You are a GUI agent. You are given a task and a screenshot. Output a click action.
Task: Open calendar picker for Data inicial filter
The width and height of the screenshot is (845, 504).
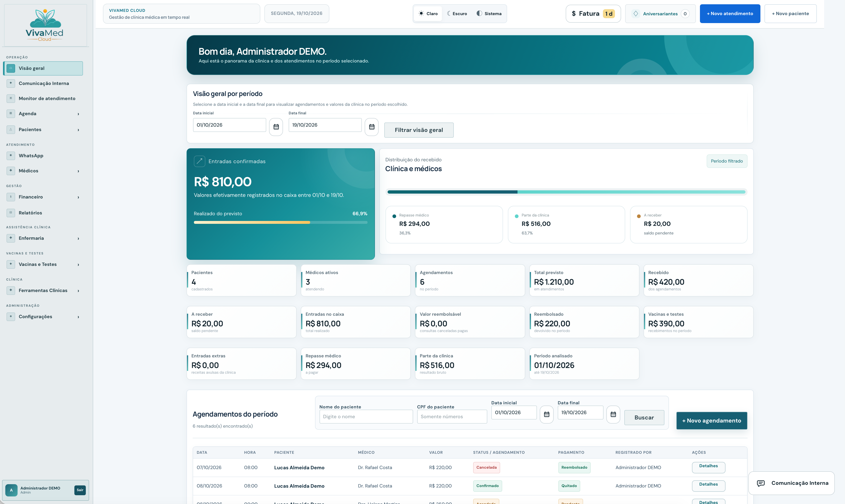(x=276, y=127)
